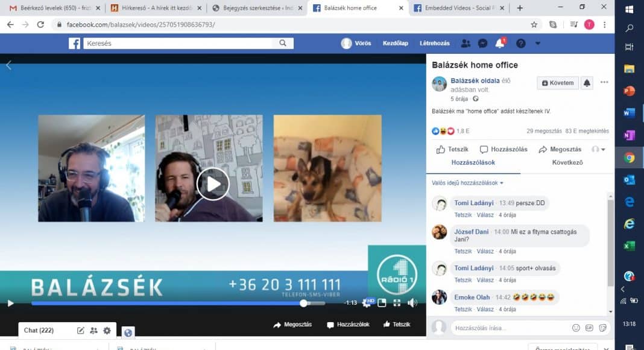Expand the Valós idejű hozzászólások sorting dropdown
This screenshot has width=644, height=350.
pyautogui.click(x=467, y=183)
